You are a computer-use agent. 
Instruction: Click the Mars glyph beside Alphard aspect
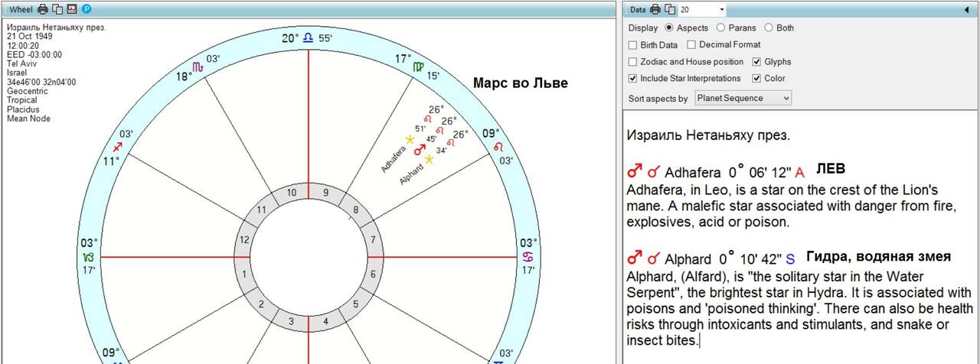635,259
